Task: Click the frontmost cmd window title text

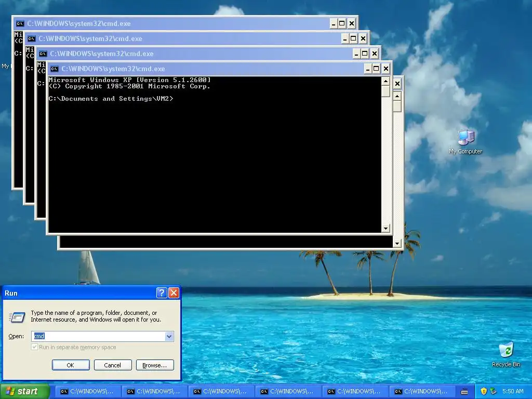Action: tap(113, 69)
